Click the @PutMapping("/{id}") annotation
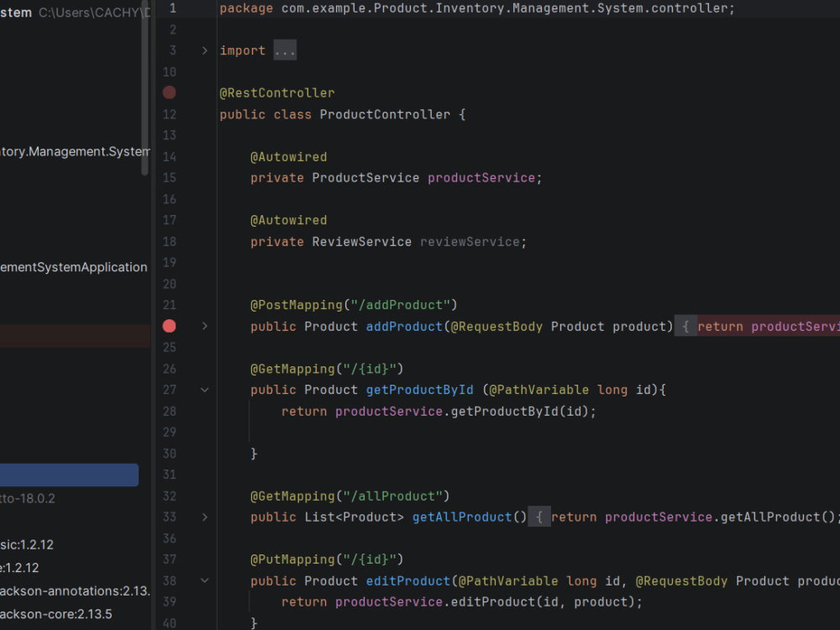Viewport: 840px width, 630px height. coord(327,559)
